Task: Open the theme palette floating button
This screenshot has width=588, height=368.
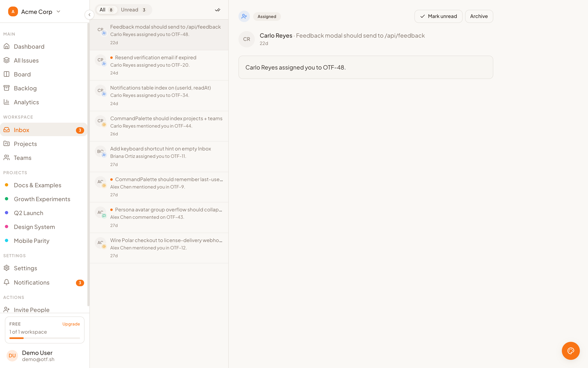Action: [x=571, y=351]
